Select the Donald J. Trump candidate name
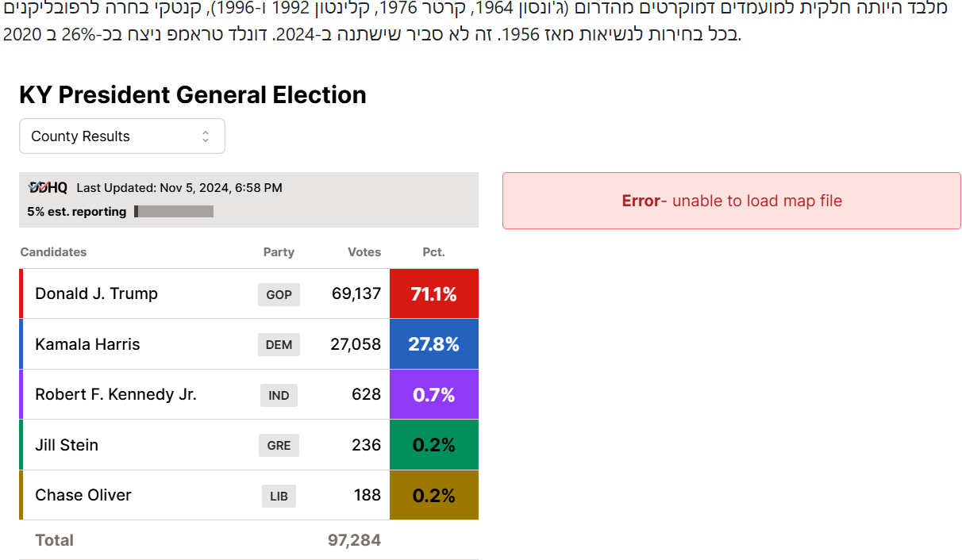Image resolution: width=962 pixels, height=560 pixels. [x=96, y=294]
